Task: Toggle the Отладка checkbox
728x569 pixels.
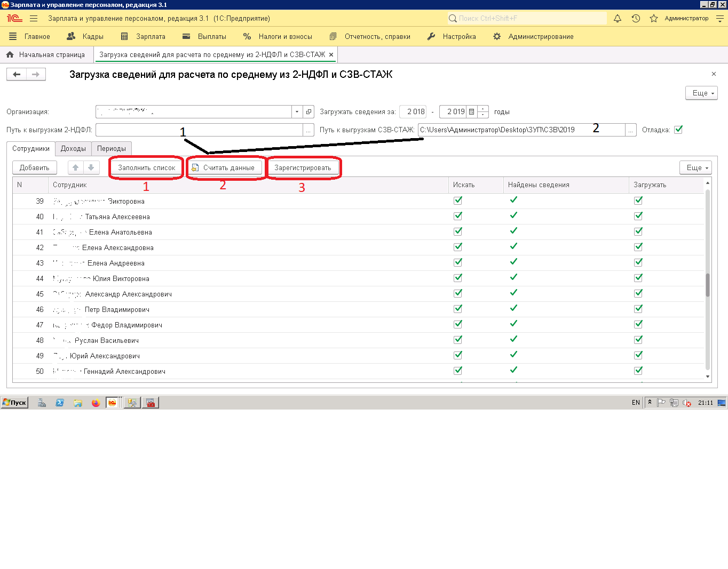Action: click(678, 130)
